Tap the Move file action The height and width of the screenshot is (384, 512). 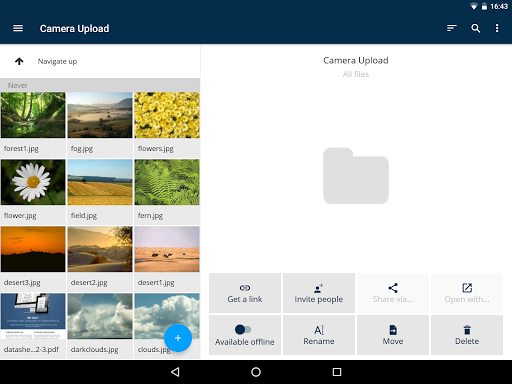393,335
